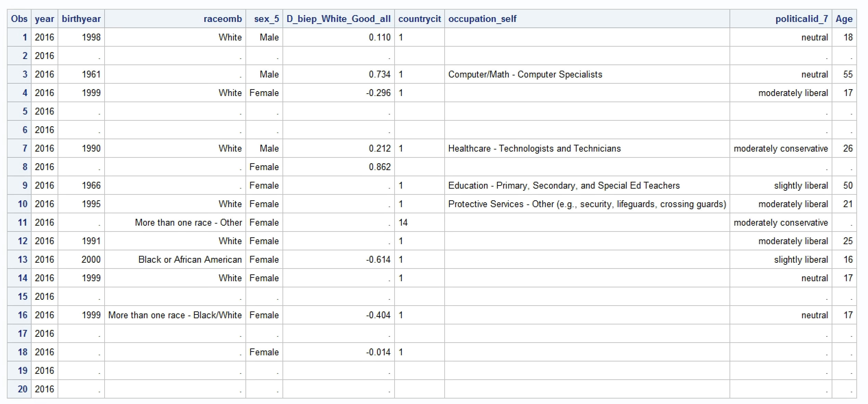Click the countrycit value 14 cell
Image resolution: width=868 pixels, height=404 pixels.
point(403,223)
